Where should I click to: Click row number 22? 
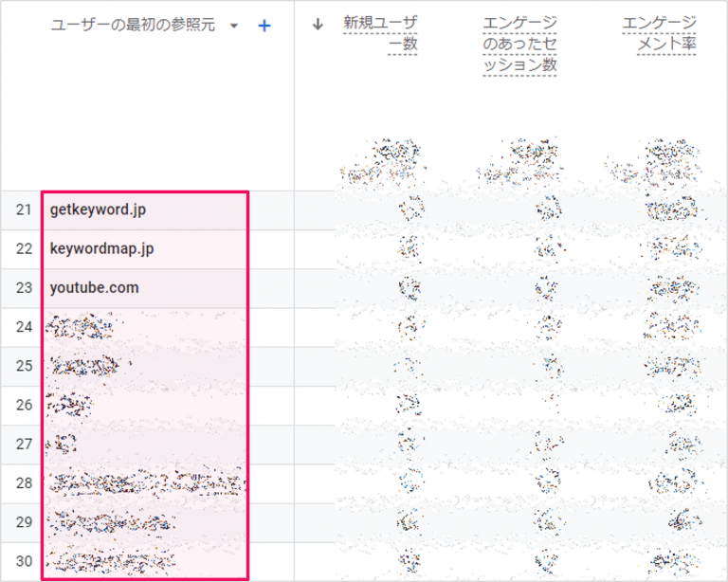click(24, 248)
